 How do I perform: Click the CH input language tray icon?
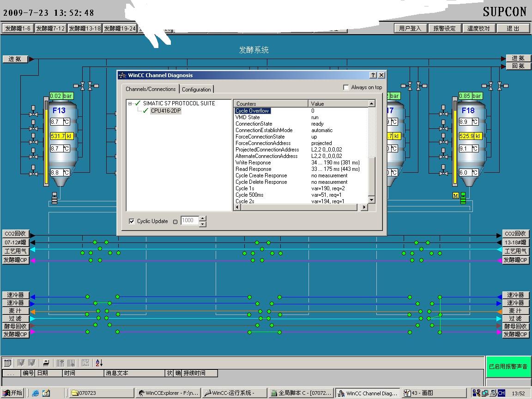pos(502,393)
